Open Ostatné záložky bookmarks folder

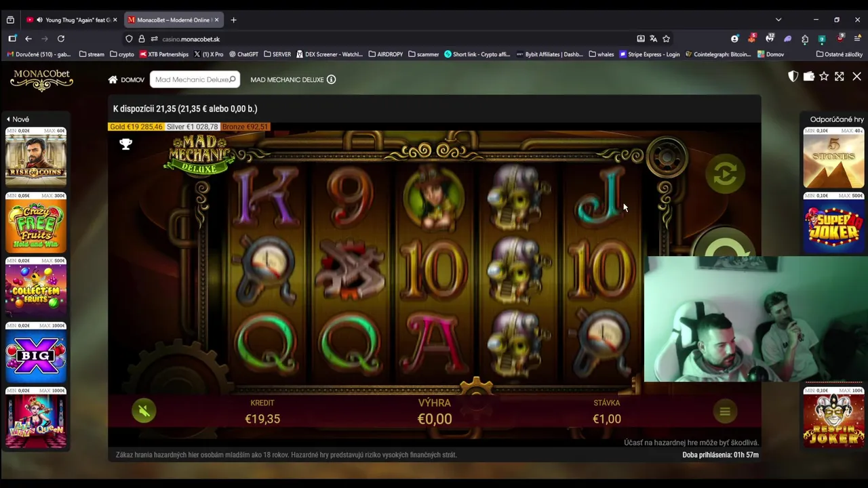pos(840,54)
